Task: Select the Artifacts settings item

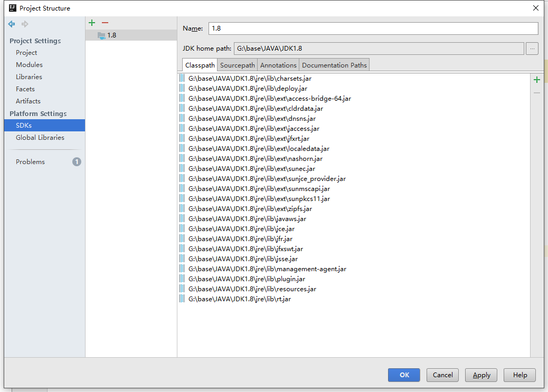Action: tap(28, 101)
